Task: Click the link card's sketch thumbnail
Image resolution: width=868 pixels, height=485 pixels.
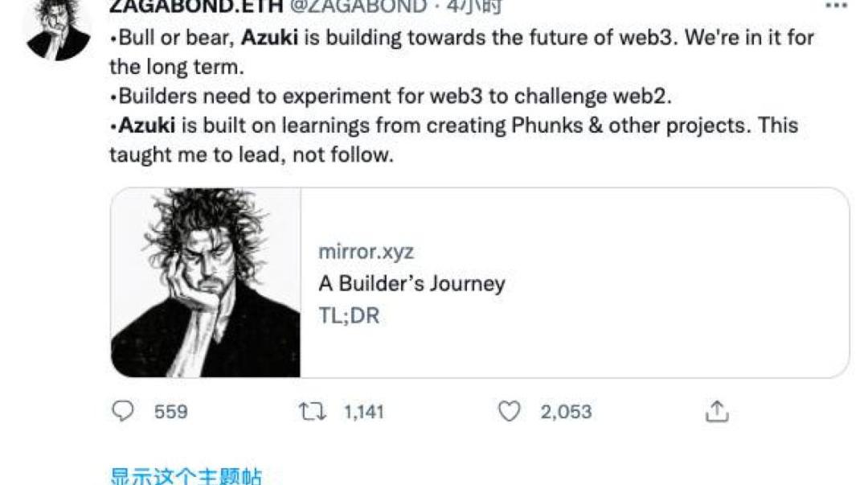Action: 206,283
